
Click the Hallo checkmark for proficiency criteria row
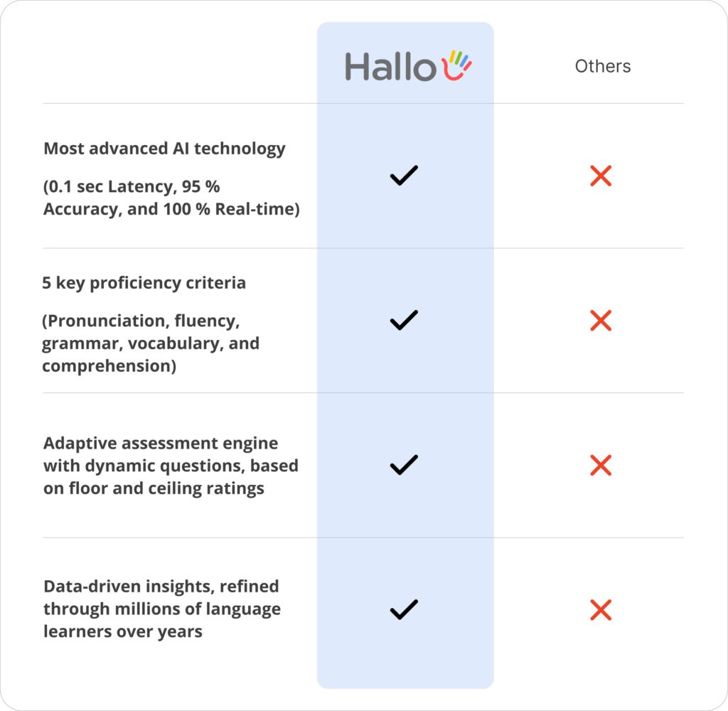404,321
